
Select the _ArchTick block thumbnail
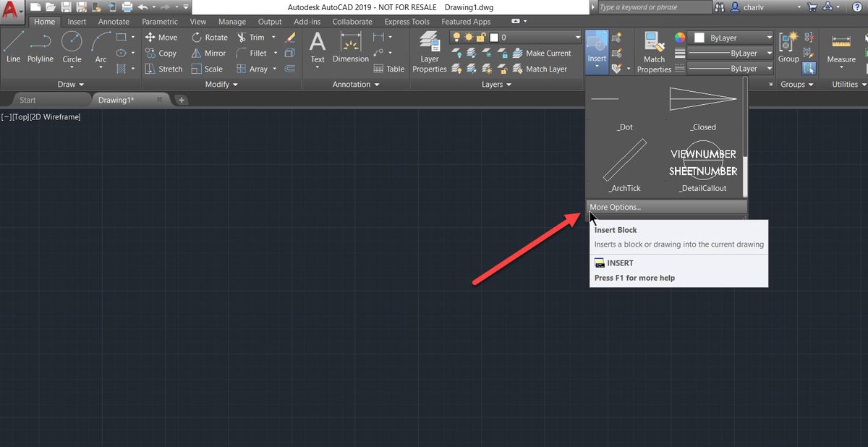[x=625, y=165]
